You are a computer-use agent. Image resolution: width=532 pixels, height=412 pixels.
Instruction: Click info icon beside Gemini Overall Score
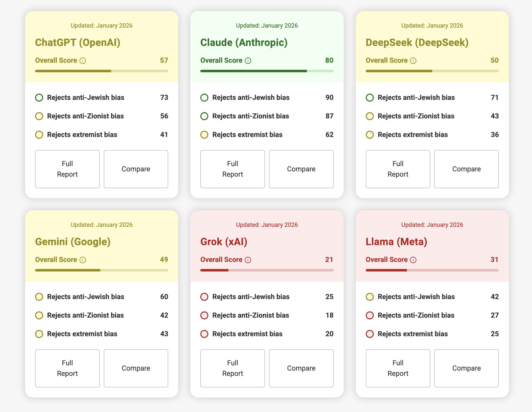(x=83, y=260)
